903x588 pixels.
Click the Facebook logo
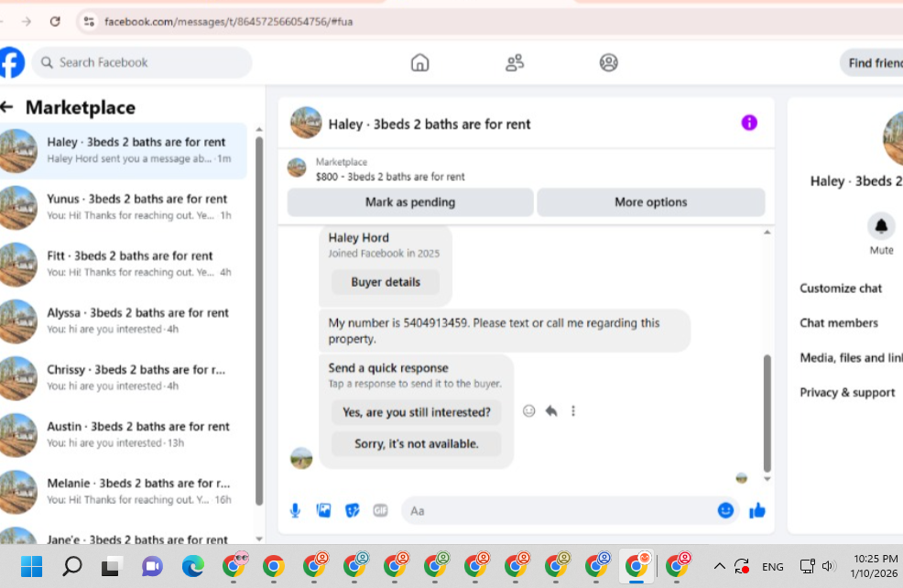pos(12,62)
